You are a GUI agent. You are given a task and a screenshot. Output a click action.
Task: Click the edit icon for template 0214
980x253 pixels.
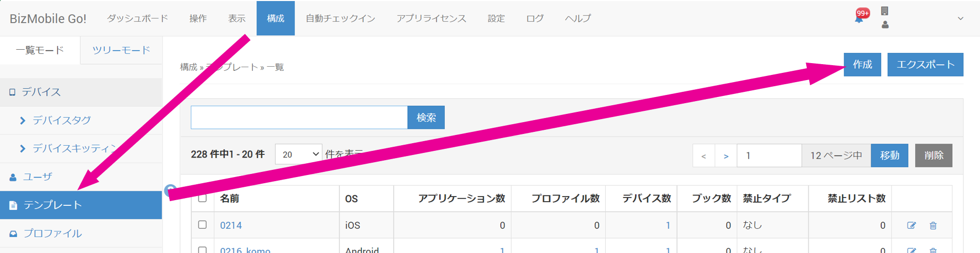coord(911,225)
